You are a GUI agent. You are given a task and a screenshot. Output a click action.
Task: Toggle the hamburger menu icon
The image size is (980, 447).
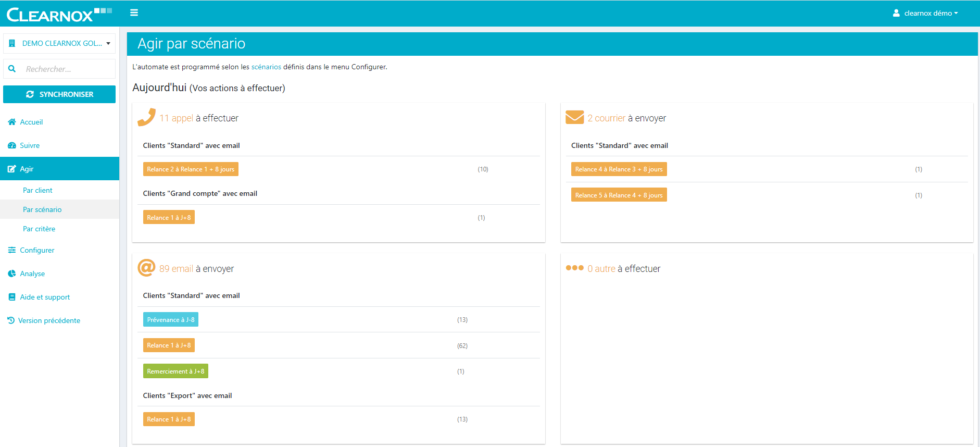pyautogui.click(x=134, y=13)
